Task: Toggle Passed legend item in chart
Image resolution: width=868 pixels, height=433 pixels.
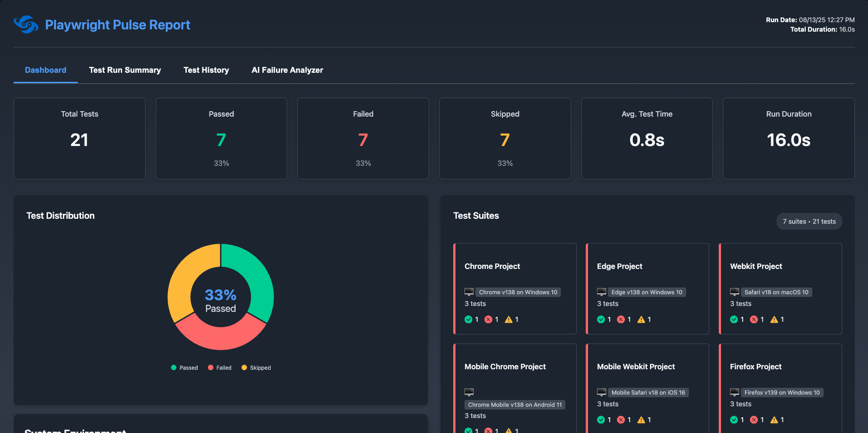Action: (185, 368)
